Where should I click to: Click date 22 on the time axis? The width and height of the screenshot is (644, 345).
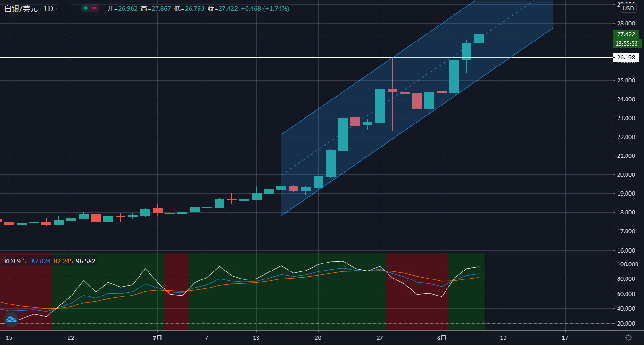tap(71, 337)
